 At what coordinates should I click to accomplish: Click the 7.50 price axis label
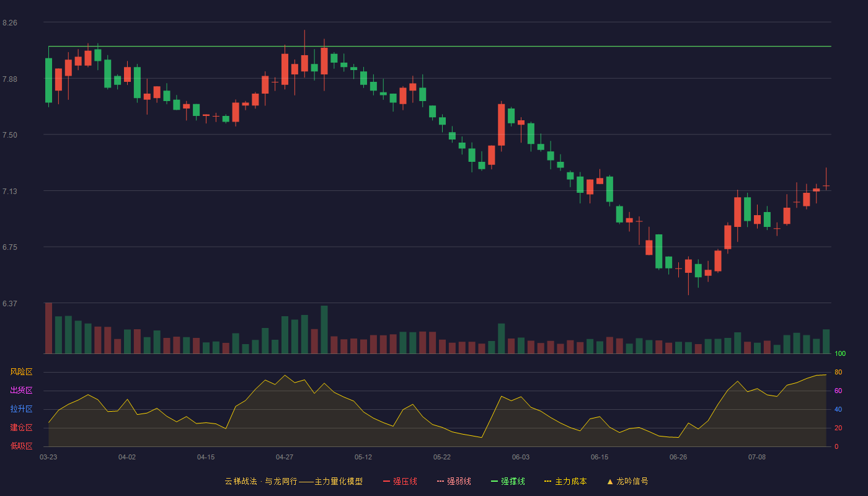(x=10, y=135)
